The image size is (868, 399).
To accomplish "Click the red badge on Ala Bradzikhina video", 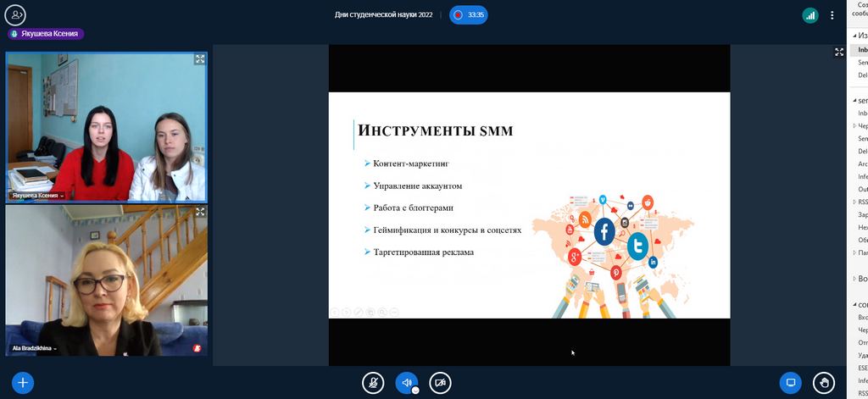I will coord(196,349).
